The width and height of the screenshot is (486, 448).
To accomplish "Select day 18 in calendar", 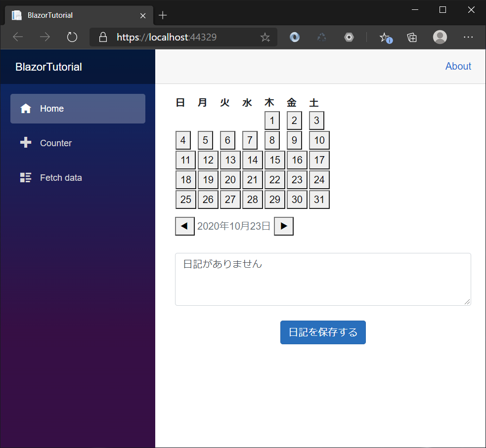I will pyautogui.click(x=186, y=180).
